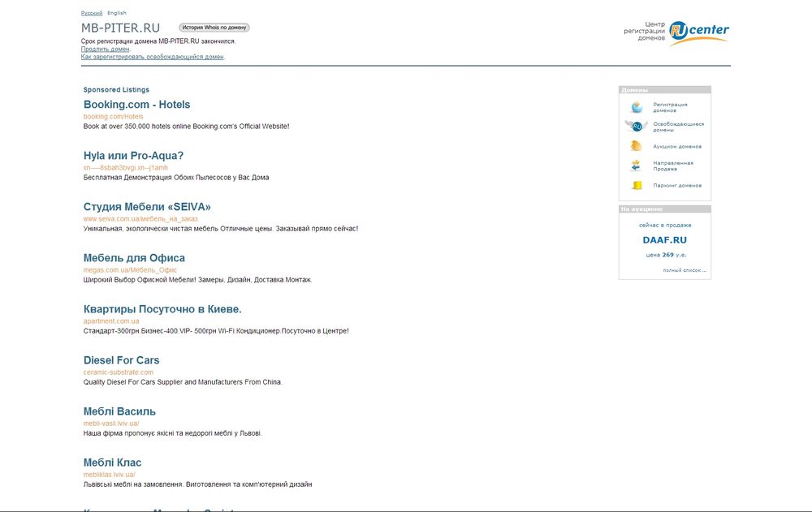Viewport: 812px width, 512px height.
Task: Click megas.com.ua URL link
Action: click(x=130, y=270)
